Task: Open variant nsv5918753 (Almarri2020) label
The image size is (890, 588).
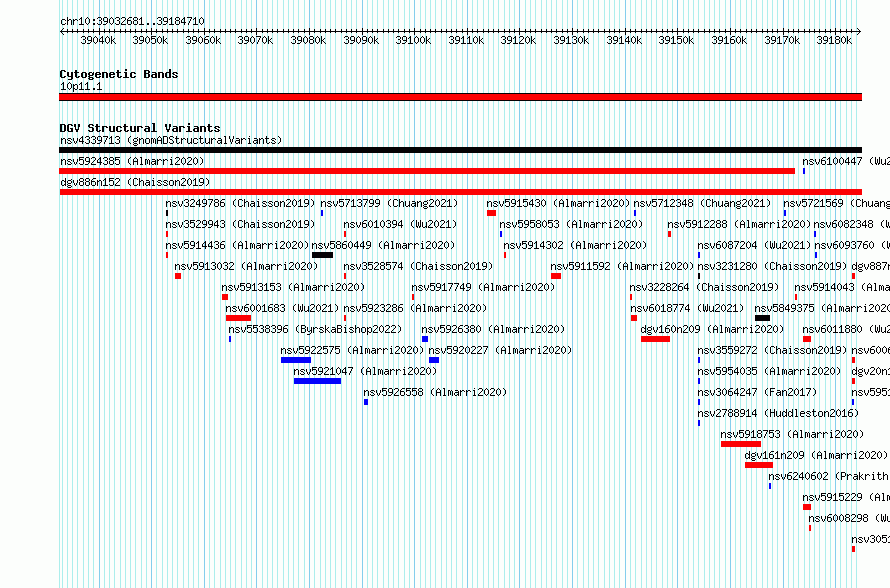Action: (792, 434)
